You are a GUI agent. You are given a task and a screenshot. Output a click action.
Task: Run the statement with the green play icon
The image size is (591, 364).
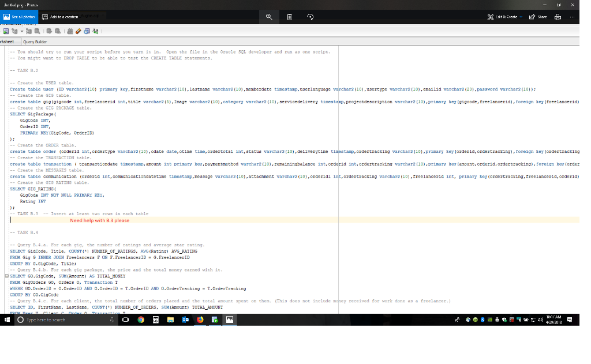(6, 31)
